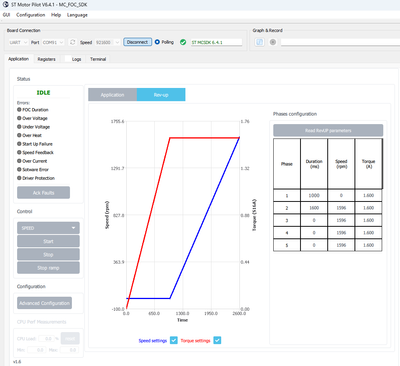Click the Software Error indicator
Viewport: 400px width, 366px height.
[x=19, y=169]
